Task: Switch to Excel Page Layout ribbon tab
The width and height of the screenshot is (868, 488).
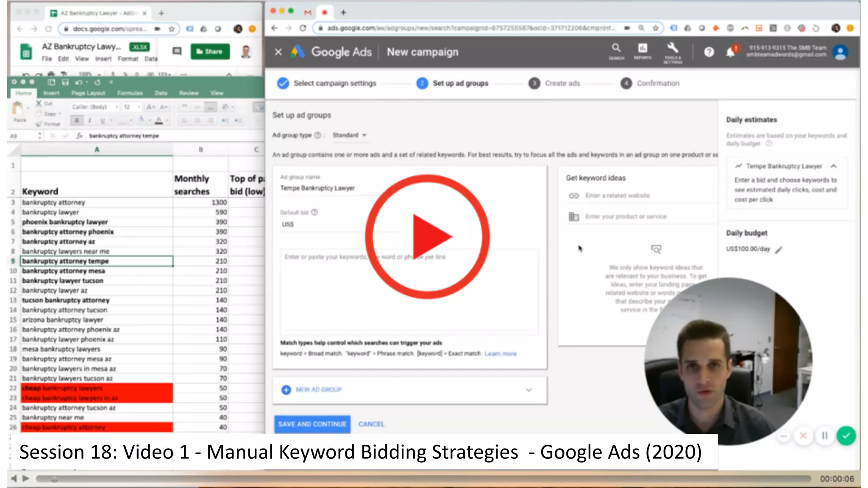Action: [x=88, y=93]
